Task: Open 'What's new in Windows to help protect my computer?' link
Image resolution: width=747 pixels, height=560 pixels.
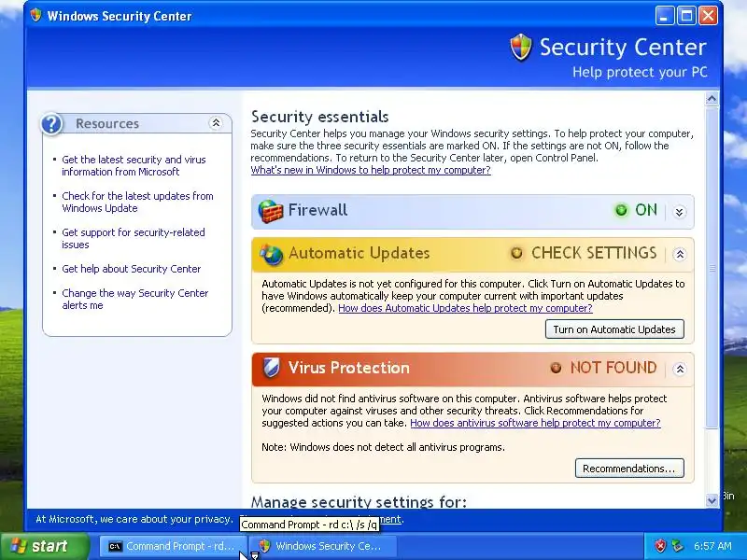Action: point(371,170)
